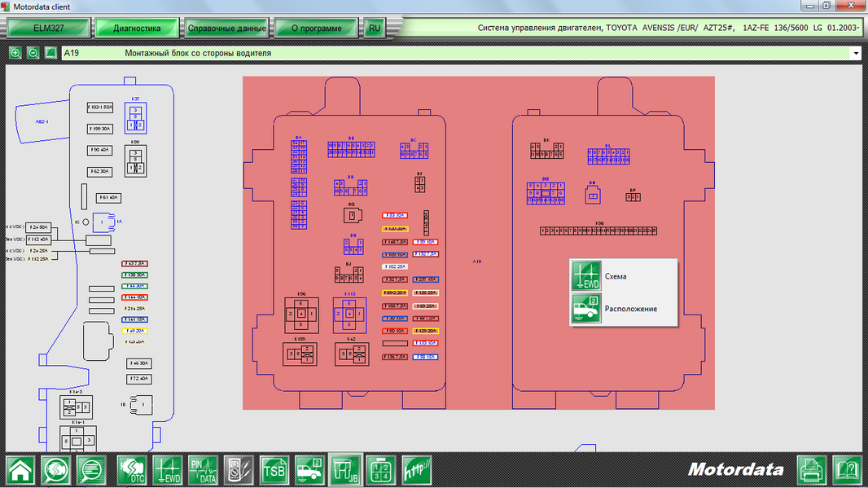The height and width of the screenshot is (488, 868).
Task: Select relay K99 in left block
Action: (x=136, y=161)
